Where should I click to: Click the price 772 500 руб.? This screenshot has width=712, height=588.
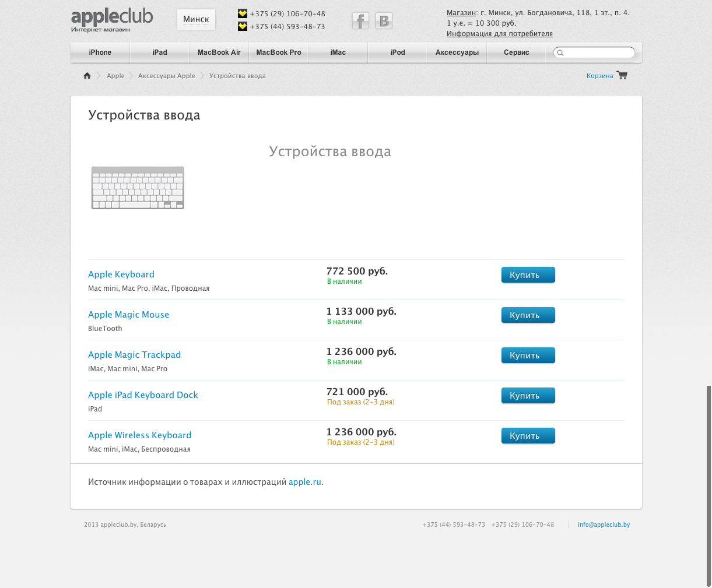[x=357, y=271]
